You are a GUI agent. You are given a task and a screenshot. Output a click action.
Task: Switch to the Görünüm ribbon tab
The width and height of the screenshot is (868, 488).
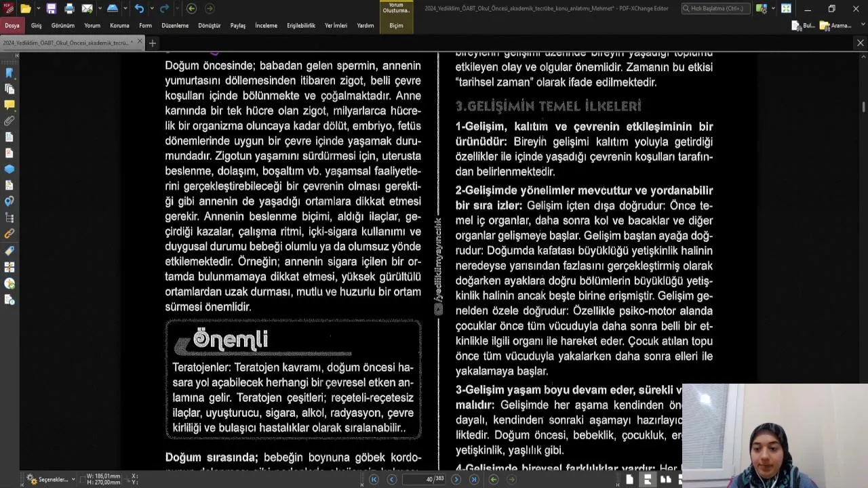click(63, 26)
